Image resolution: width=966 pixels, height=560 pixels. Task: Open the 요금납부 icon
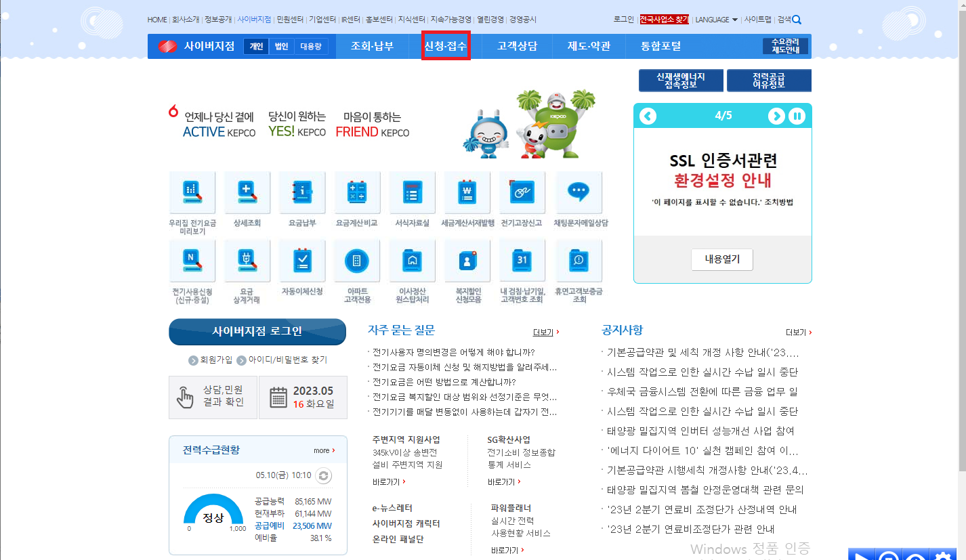click(x=302, y=193)
